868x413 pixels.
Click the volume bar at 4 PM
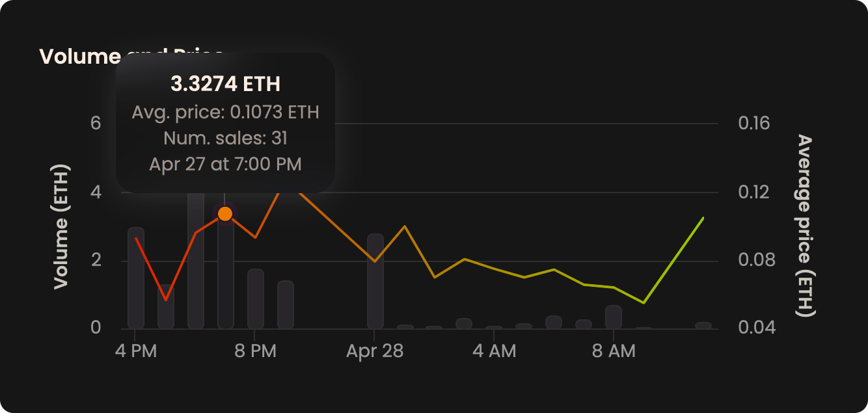[136, 280]
